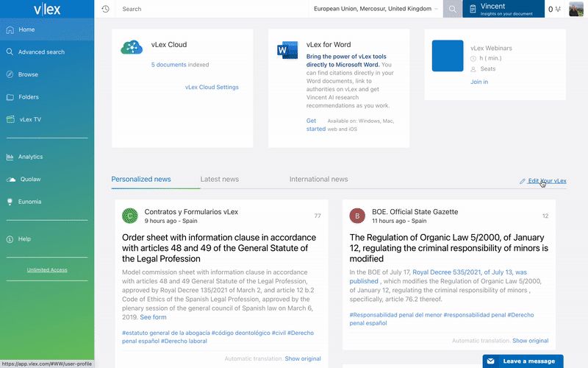The width and height of the screenshot is (588, 368).
Task: Open Royal Decree 535/2021 link
Action: (438, 277)
